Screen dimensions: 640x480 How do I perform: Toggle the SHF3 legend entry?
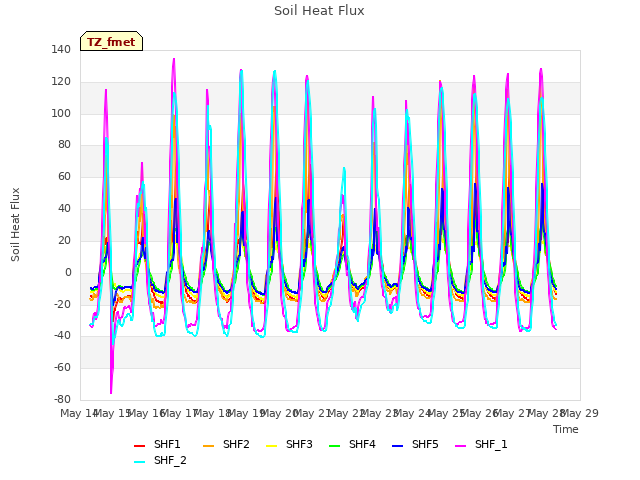coord(289,444)
